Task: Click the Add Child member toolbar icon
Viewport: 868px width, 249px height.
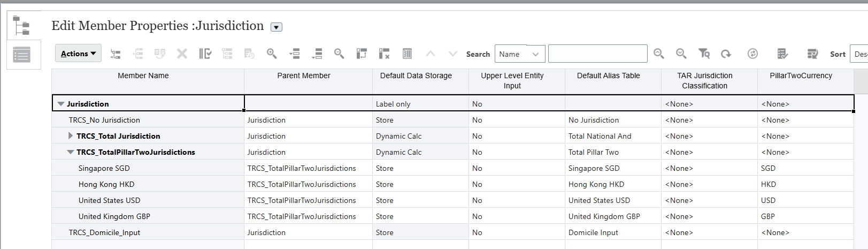Action: pos(116,54)
